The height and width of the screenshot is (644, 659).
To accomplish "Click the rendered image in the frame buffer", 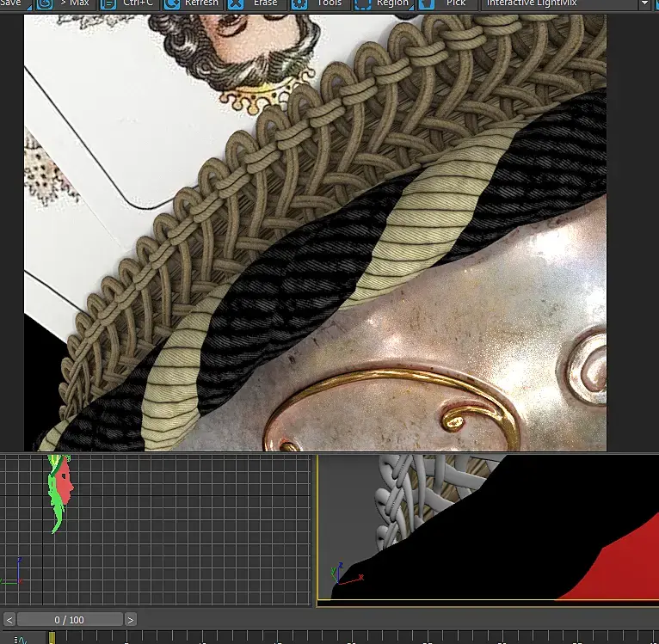I will coord(315,233).
